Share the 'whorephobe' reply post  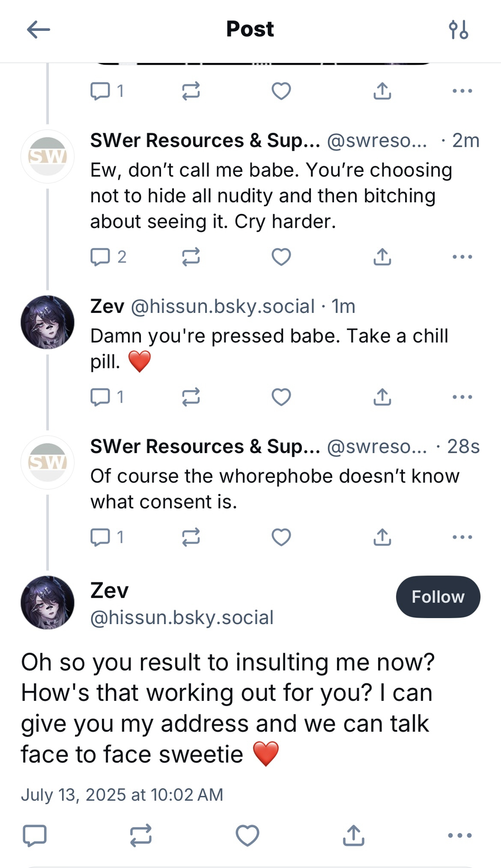[x=382, y=537]
